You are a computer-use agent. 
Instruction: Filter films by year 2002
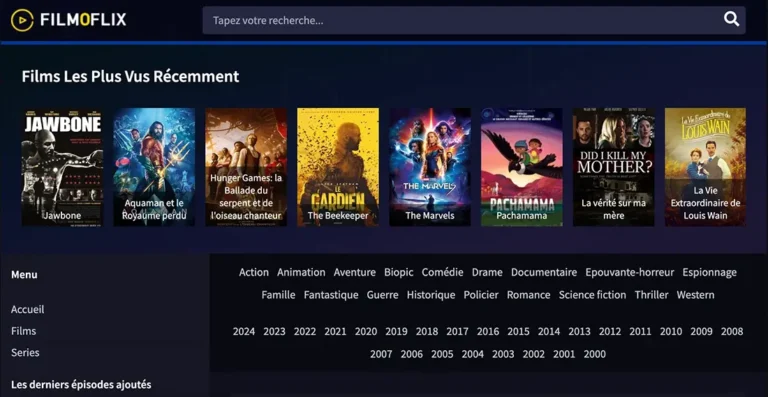(533, 354)
